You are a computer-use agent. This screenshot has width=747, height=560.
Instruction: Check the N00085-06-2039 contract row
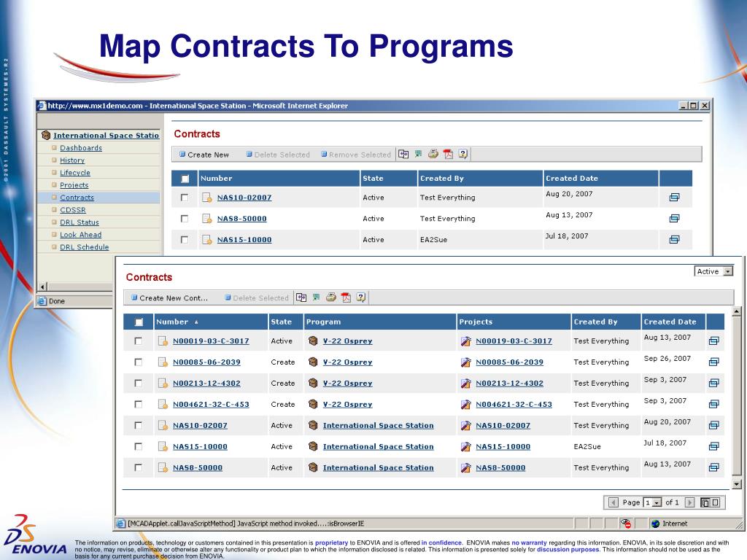pyautogui.click(x=138, y=362)
